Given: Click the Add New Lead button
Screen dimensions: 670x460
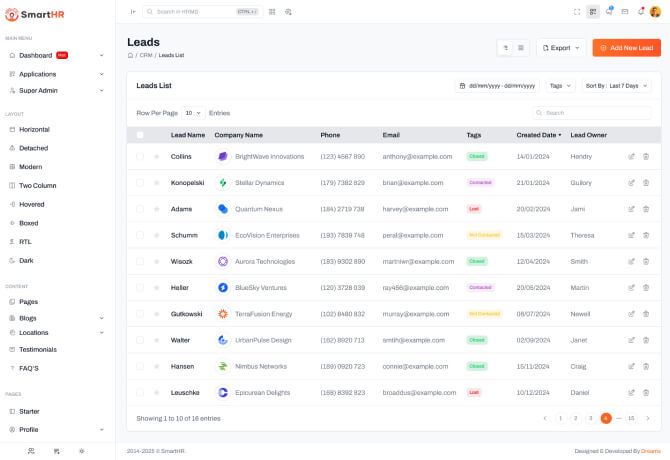Looking at the screenshot, I should pyautogui.click(x=626, y=47).
